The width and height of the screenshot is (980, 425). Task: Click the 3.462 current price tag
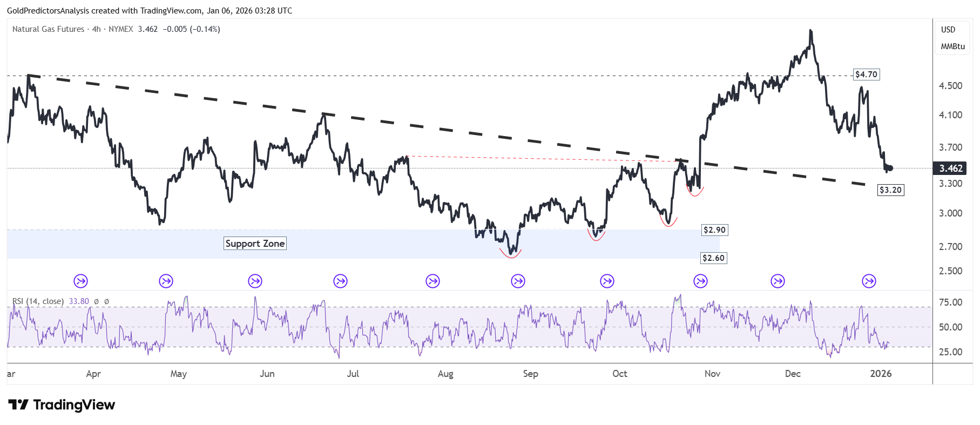pyautogui.click(x=950, y=168)
